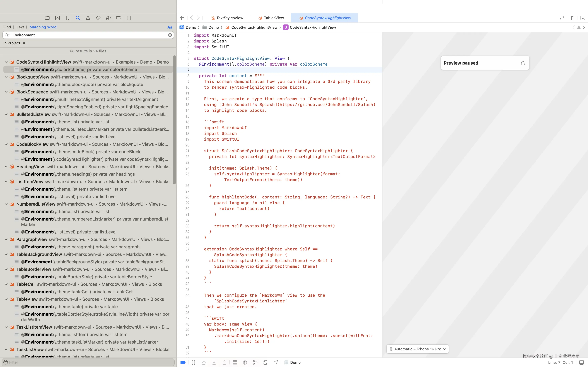Open the Project navigator folder icon
Viewport: 588px width, 367px height.
click(47, 18)
